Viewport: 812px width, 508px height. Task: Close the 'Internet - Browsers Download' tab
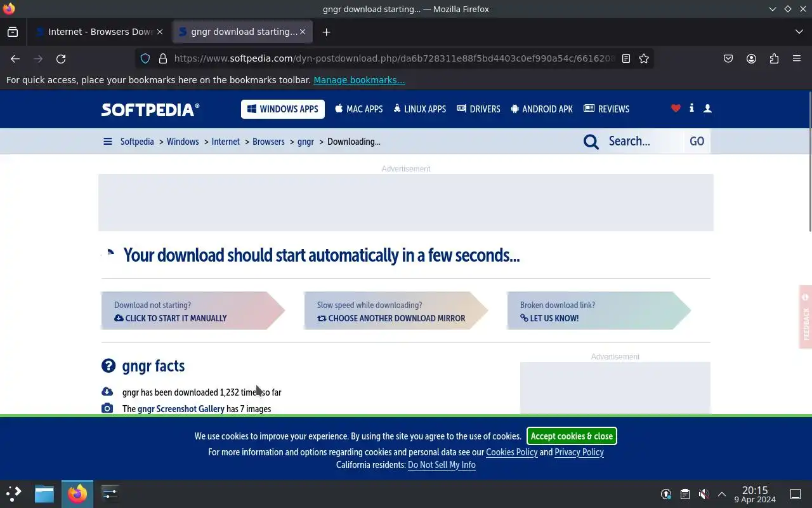click(x=160, y=32)
